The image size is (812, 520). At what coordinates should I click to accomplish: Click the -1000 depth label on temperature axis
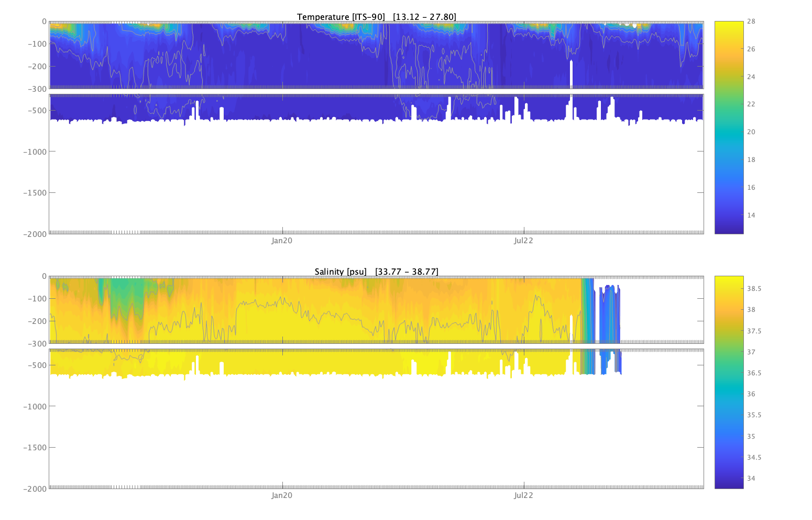click(x=35, y=151)
